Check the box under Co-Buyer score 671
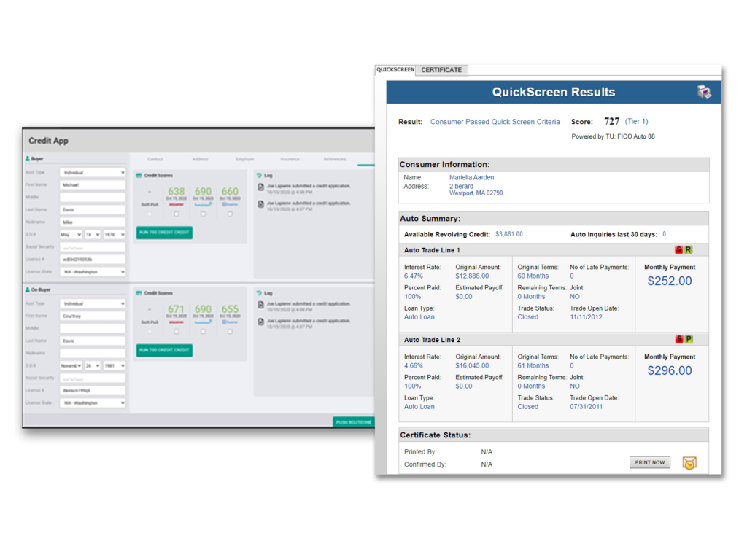Viewport: 747px width, 560px height. click(x=177, y=331)
